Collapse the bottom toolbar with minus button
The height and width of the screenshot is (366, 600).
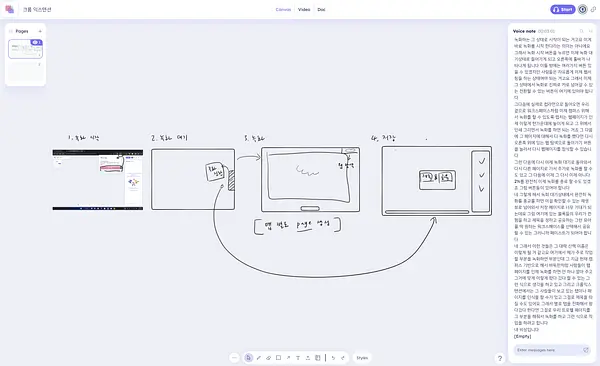(234, 358)
